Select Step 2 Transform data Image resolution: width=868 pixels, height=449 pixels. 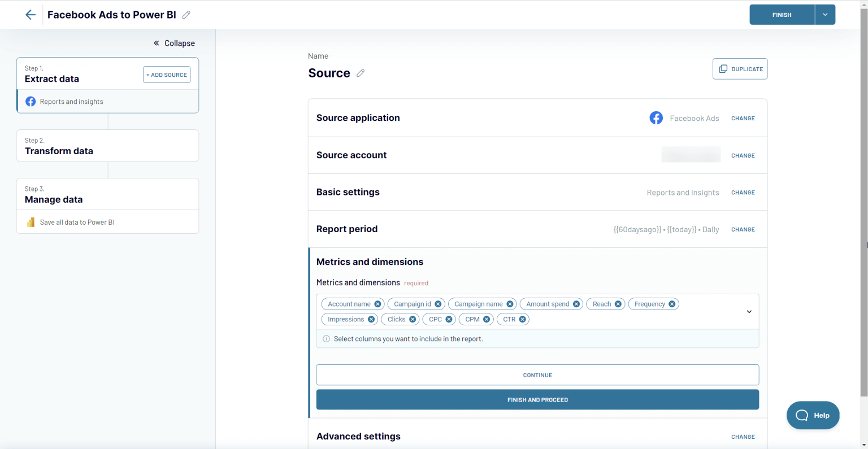(107, 145)
